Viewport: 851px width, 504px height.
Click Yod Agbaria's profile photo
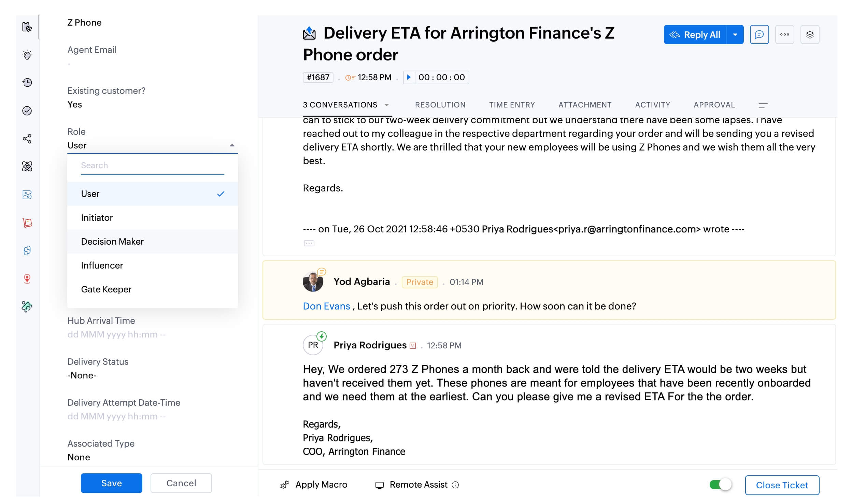(313, 282)
